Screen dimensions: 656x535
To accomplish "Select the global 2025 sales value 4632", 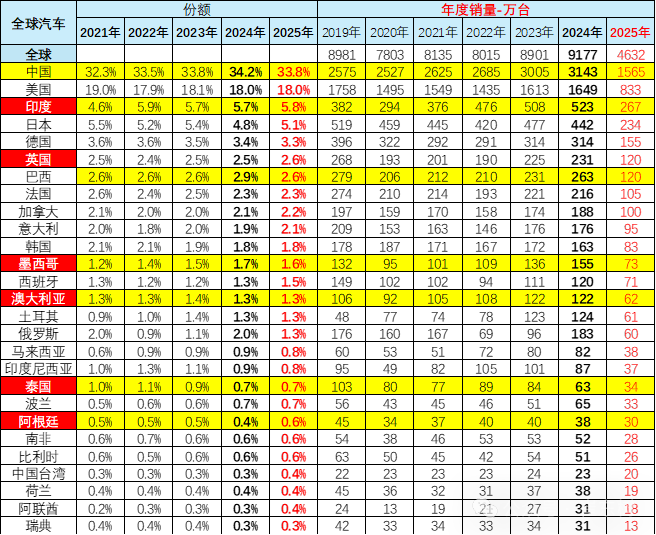I will pos(631,54).
